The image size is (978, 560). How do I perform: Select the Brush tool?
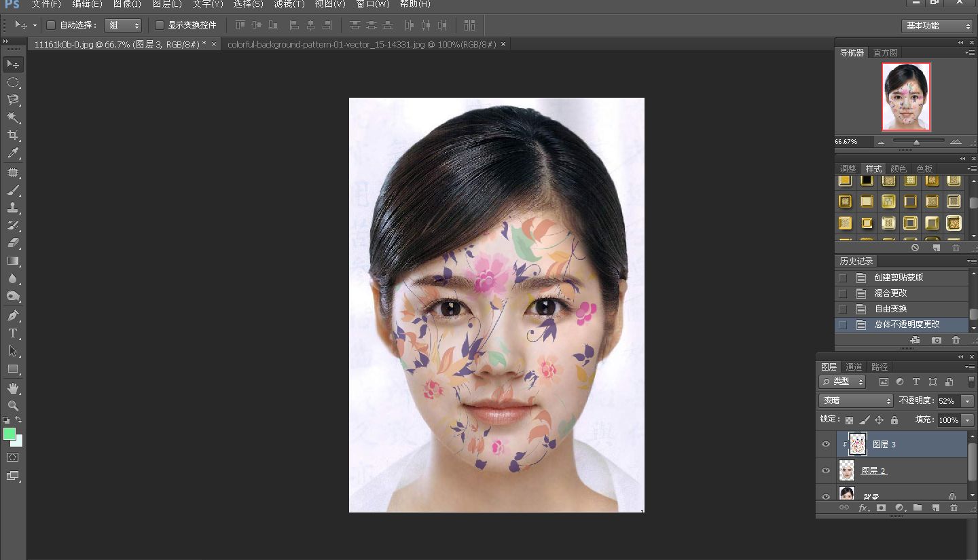[14, 189]
